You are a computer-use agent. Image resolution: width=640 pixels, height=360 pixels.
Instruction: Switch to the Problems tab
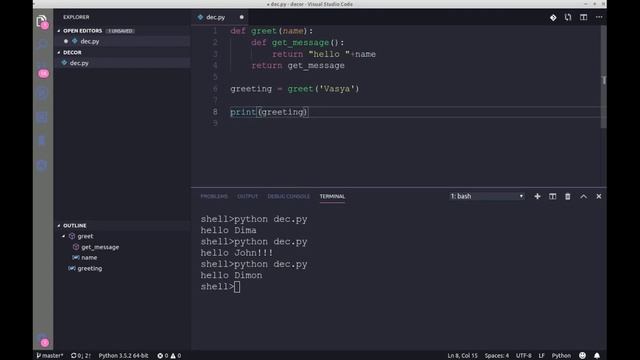214,196
